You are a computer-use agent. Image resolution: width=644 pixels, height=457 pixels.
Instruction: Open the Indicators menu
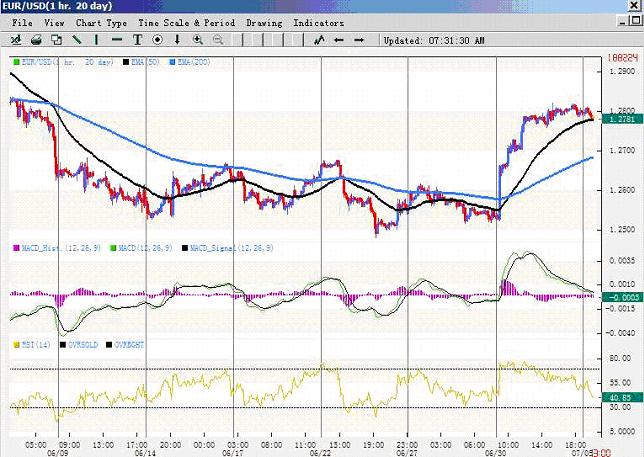319,22
